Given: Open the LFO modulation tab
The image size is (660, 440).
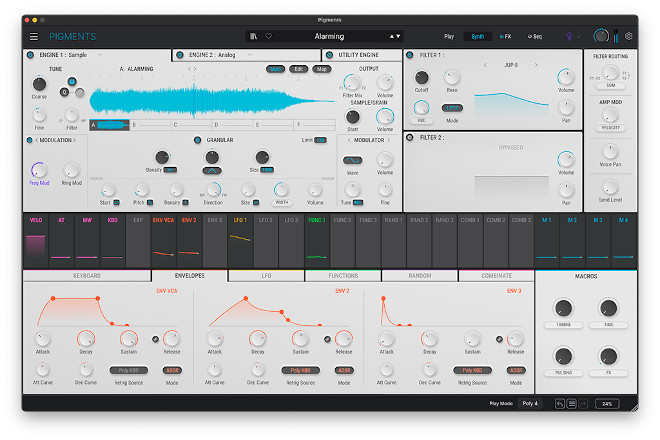Looking at the screenshot, I should pos(266,276).
